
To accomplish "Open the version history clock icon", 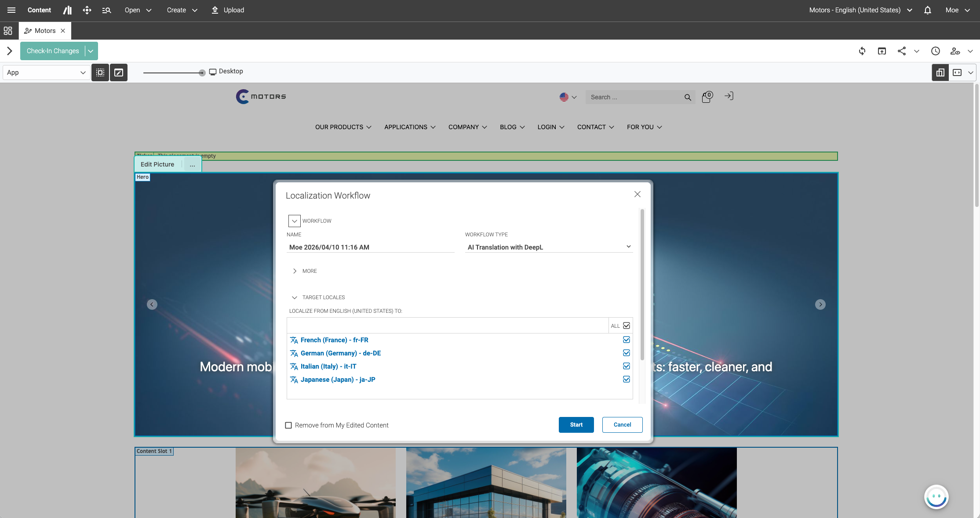I will pyautogui.click(x=936, y=51).
